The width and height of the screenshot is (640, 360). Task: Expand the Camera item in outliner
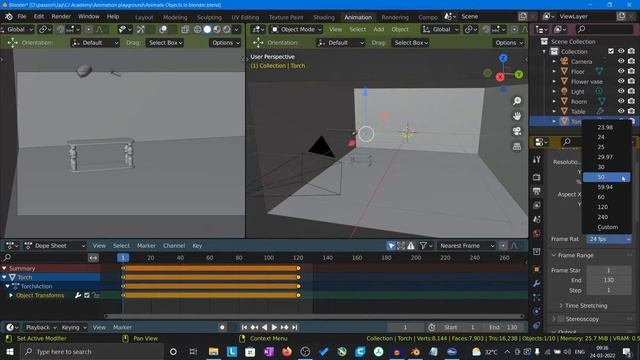[x=554, y=62]
